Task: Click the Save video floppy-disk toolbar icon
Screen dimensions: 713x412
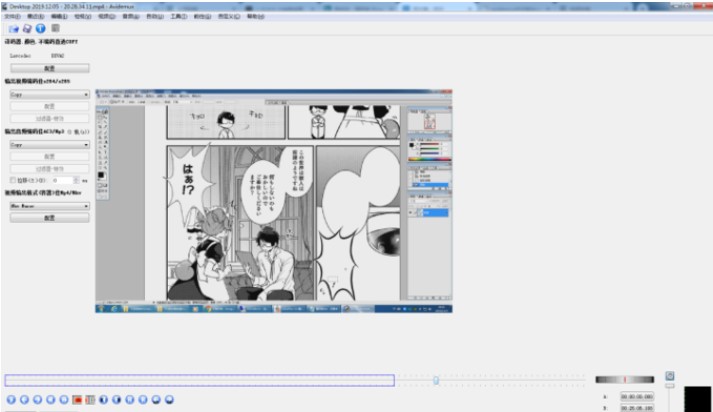Action: [27, 29]
